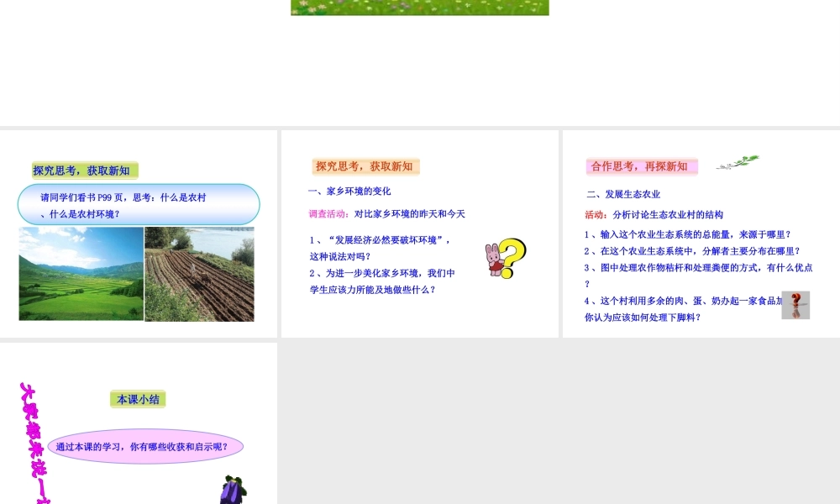Select the flower meadow banner image
Image resolution: width=840 pixels, height=504 pixels.
pos(419,8)
